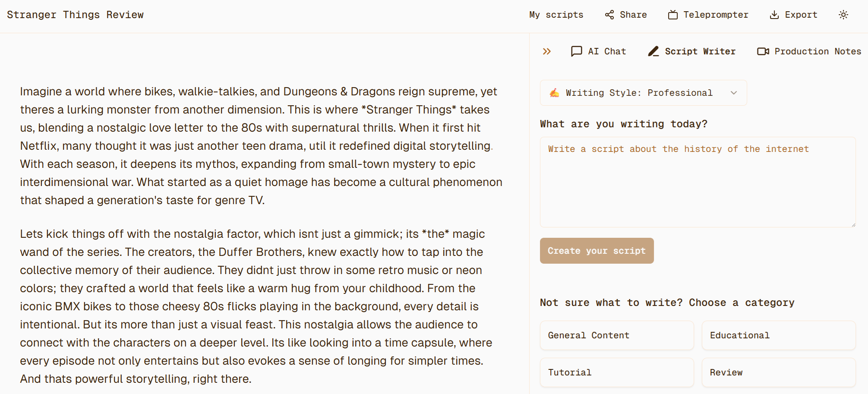Click the Stranger Things Review title

(x=75, y=15)
